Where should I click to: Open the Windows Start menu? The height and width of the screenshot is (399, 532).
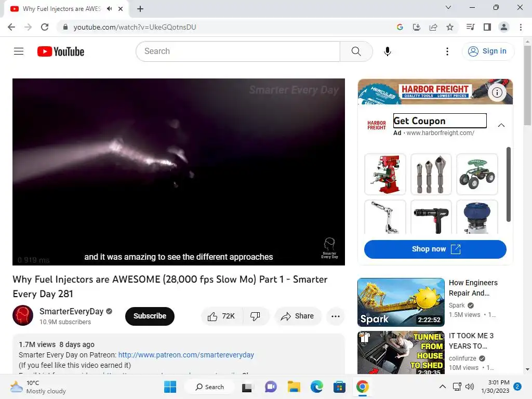pyautogui.click(x=170, y=387)
